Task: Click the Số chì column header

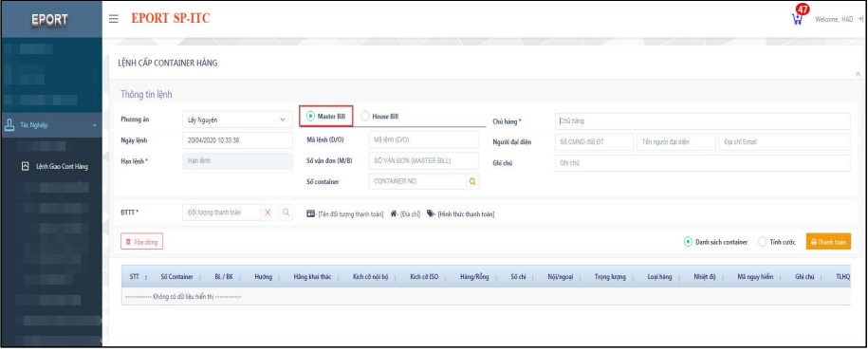Action: 518,277
